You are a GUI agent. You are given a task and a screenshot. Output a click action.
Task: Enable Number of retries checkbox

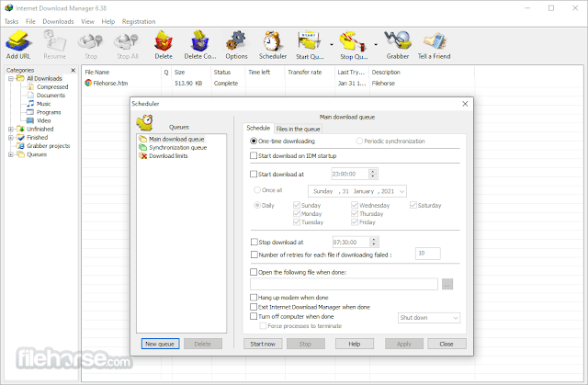(x=254, y=255)
